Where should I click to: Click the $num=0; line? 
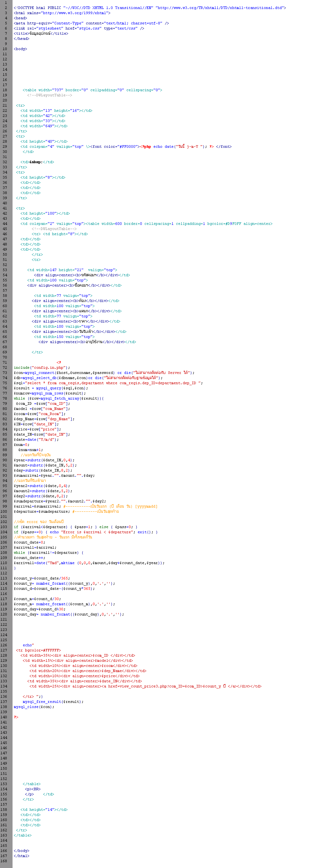[22, 445]
